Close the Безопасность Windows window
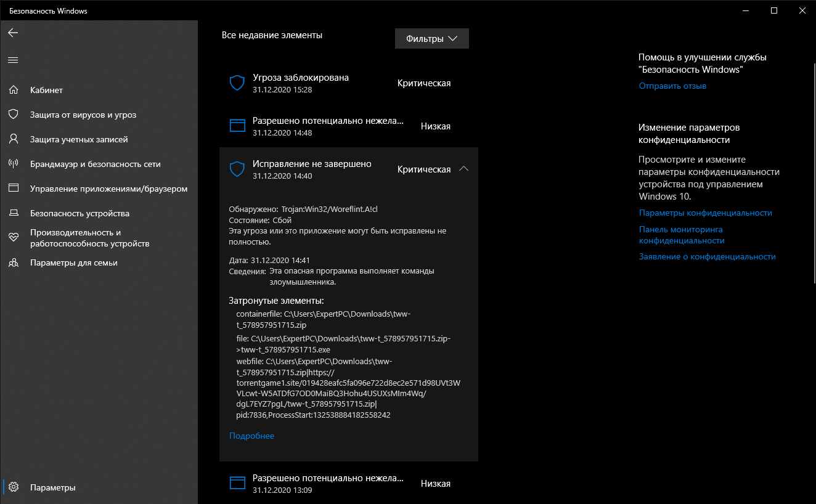This screenshot has height=504, width=816. pyautogui.click(x=802, y=10)
